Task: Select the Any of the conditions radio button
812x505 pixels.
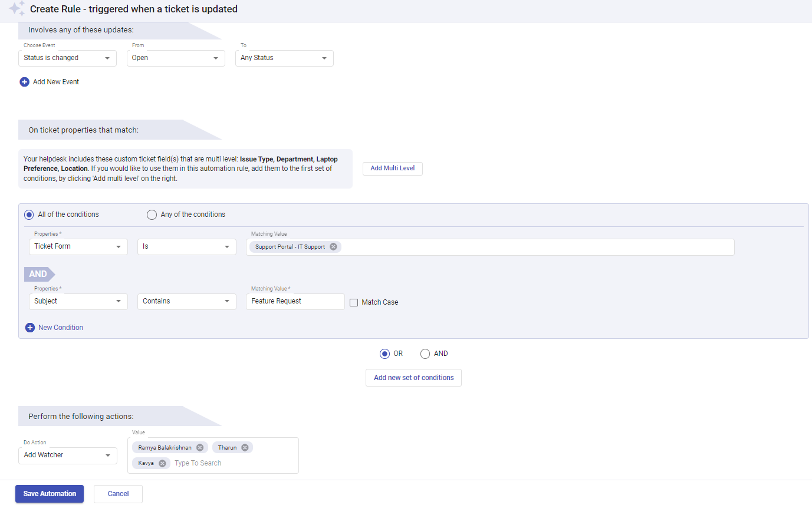Action: point(152,214)
